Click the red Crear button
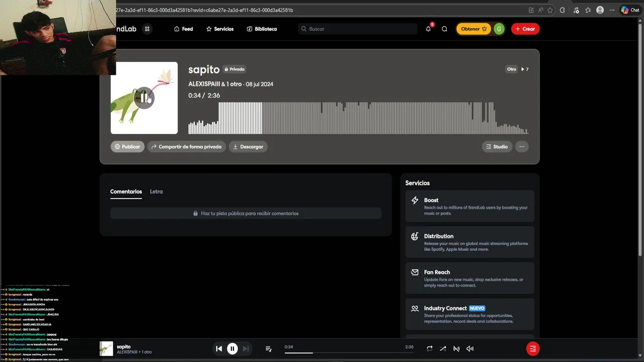This screenshot has width=644, height=362. pos(525,29)
